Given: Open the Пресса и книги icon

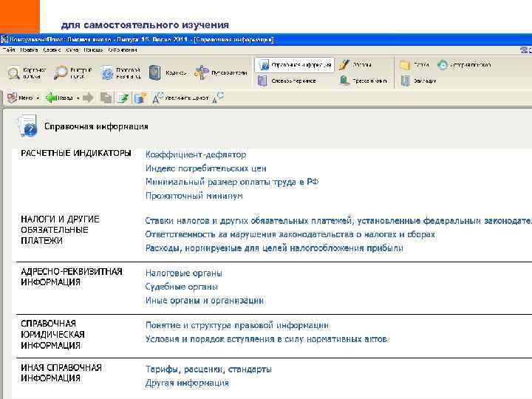Looking at the screenshot, I should (344, 81).
